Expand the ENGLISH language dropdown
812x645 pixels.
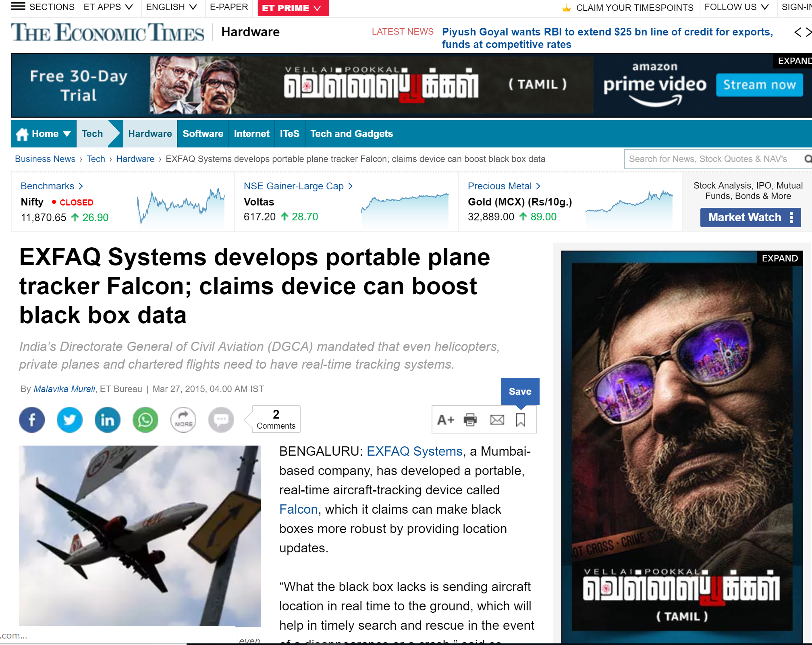[171, 7]
